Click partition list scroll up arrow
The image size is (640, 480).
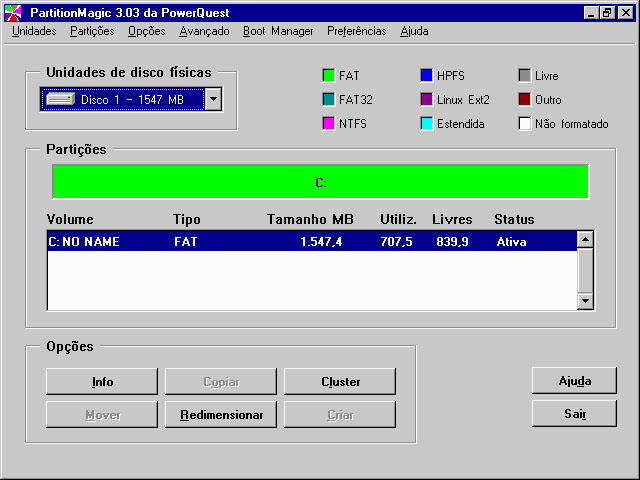(x=586, y=239)
